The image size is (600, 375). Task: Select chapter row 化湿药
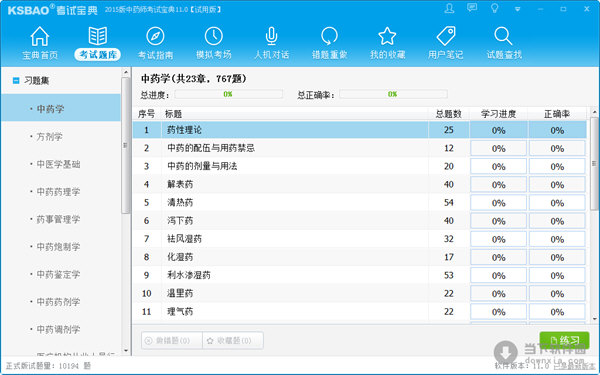[x=360, y=257]
